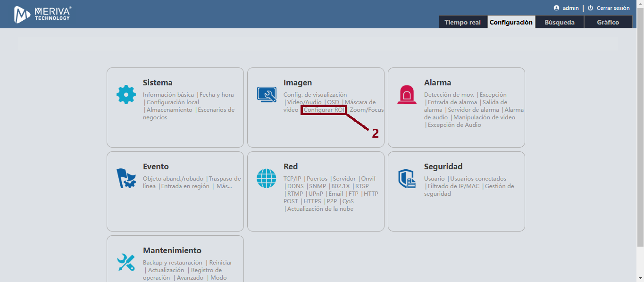Click the admin user icon
Image resolution: width=644 pixels, height=282 pixels.
point(556,8)
